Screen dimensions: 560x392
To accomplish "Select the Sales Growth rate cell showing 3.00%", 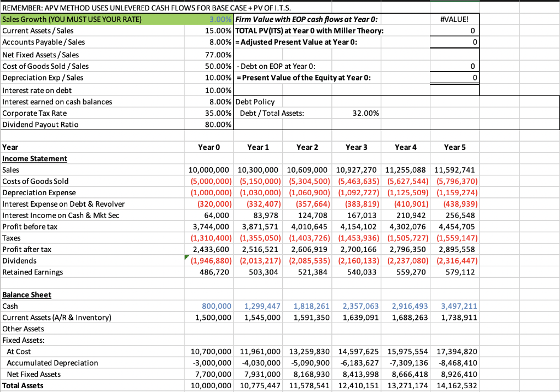I will pyautogui.click(x=209, y=19).
